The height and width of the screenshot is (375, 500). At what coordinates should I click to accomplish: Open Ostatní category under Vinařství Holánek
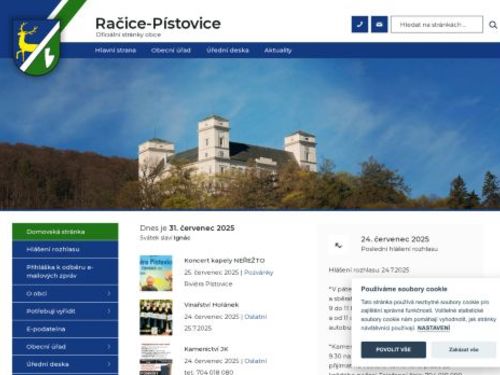(x=256, y=317)
